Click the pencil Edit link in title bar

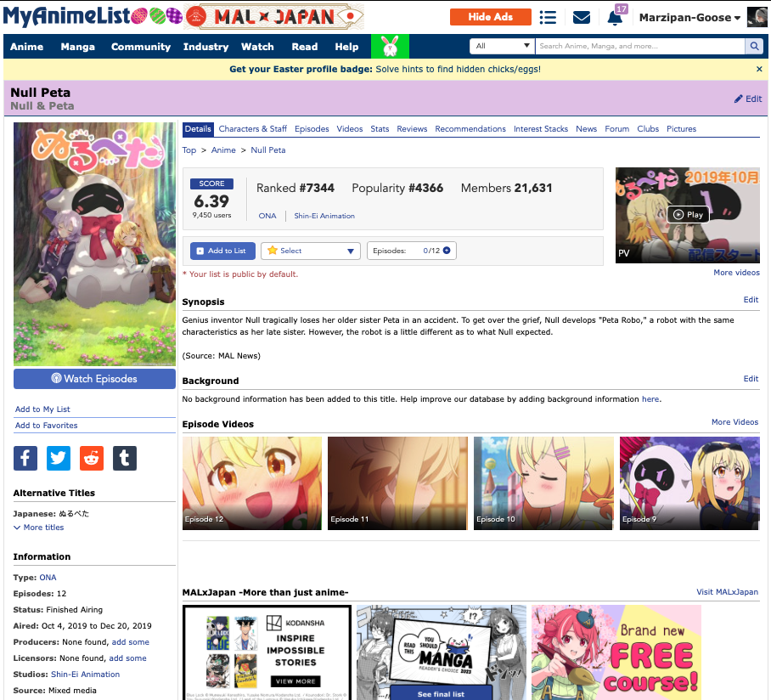pyautogui.click(x=748, y=99)
